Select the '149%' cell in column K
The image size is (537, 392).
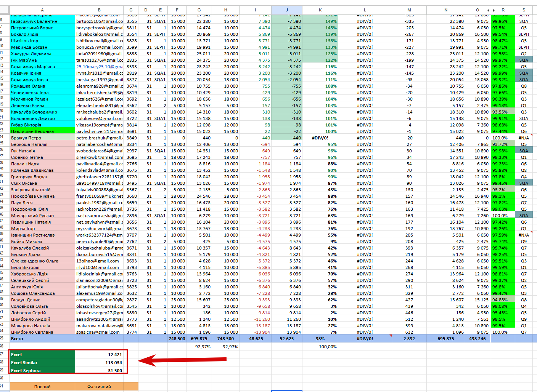coord(320,21)
